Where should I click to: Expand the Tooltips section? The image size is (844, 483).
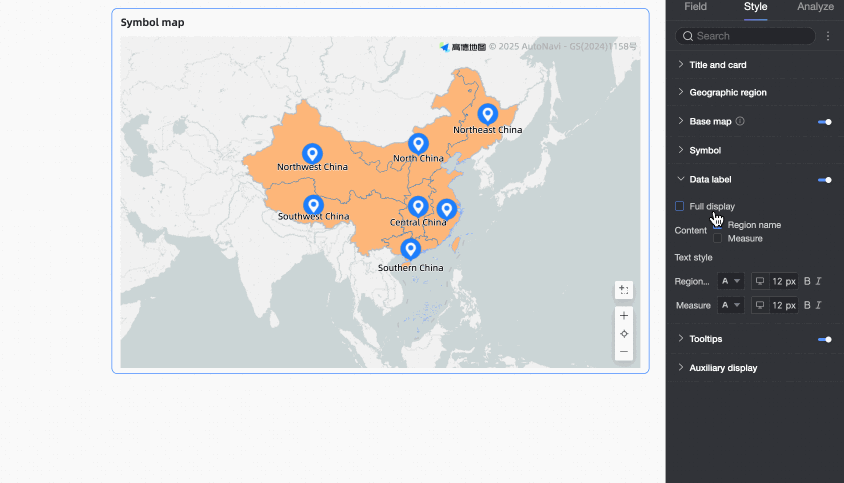click(680, 339)
